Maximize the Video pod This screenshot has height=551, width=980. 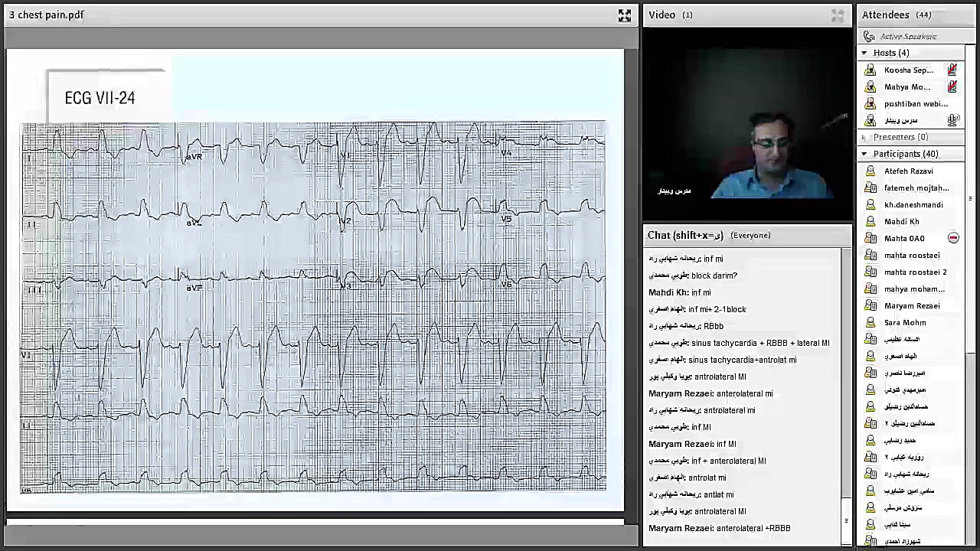click(838, 15)
